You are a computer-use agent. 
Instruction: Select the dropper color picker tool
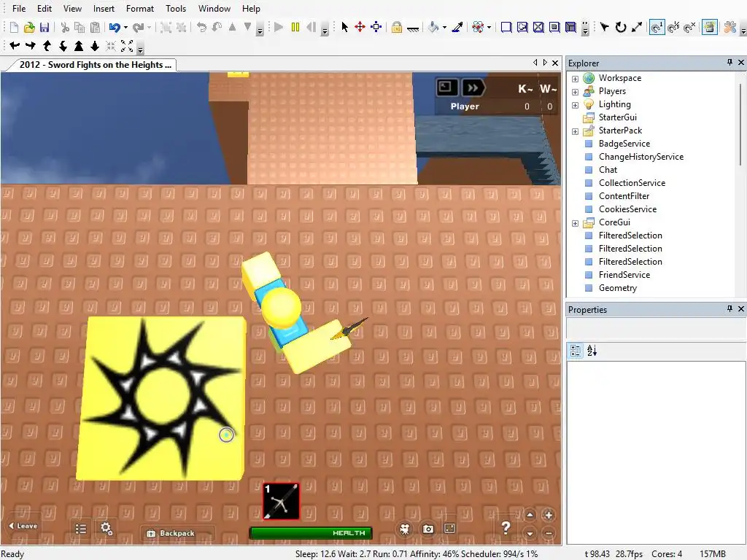(457, 27)
